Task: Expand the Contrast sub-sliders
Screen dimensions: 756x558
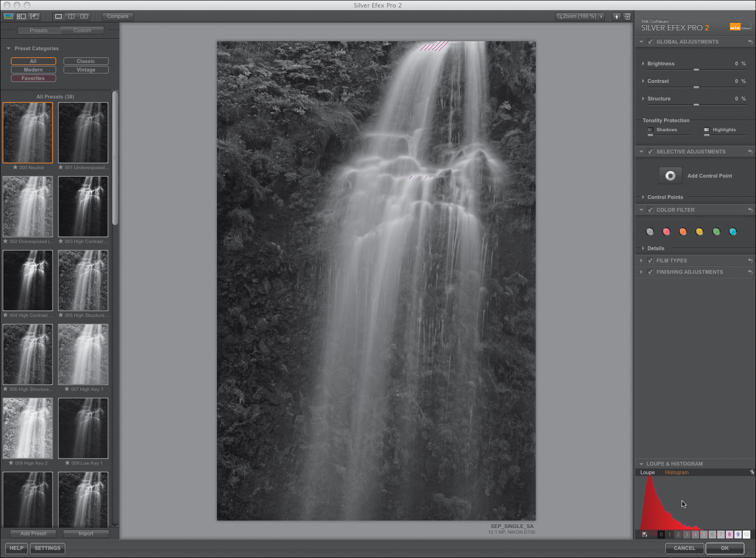Action: click(x=643, y=81)
